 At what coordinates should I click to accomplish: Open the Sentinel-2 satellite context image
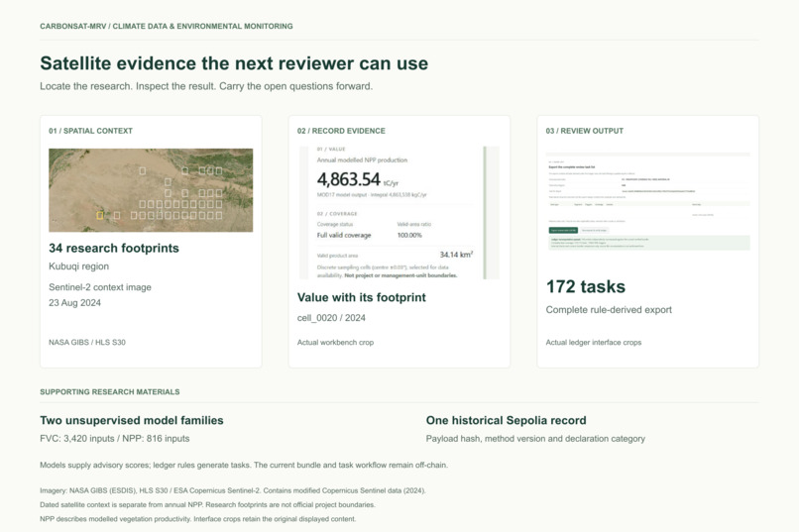coord(151,190)
